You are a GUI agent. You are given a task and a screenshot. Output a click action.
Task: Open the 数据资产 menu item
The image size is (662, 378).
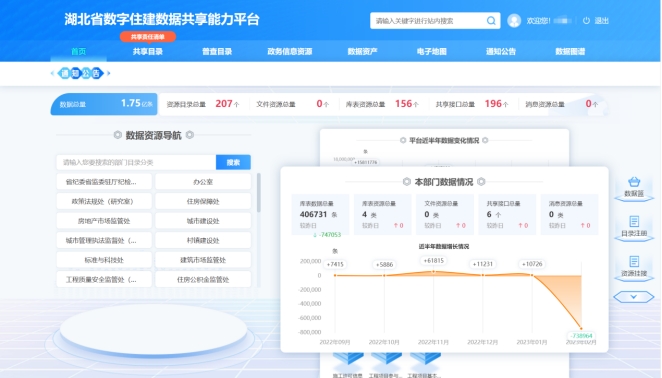(362, 52)
